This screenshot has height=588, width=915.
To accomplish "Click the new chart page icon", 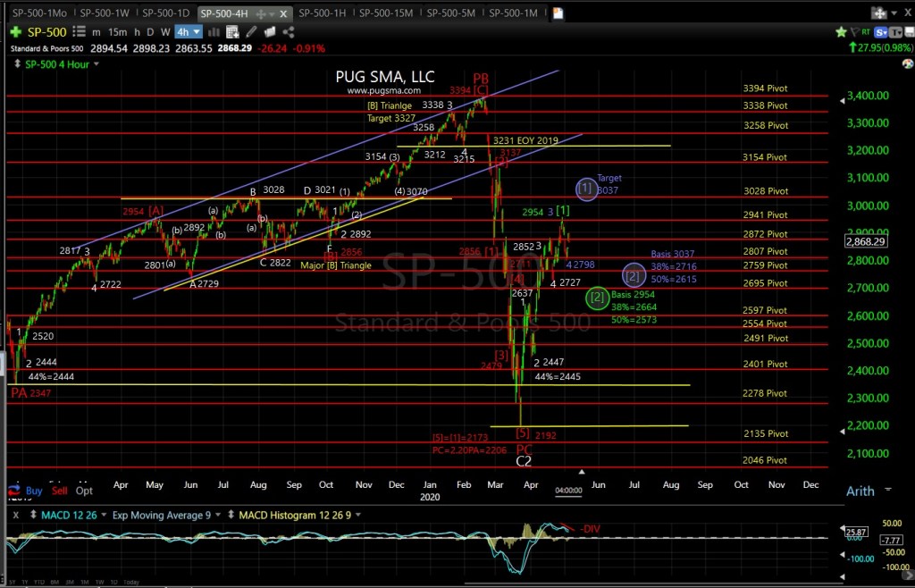I will pos(558,13).
